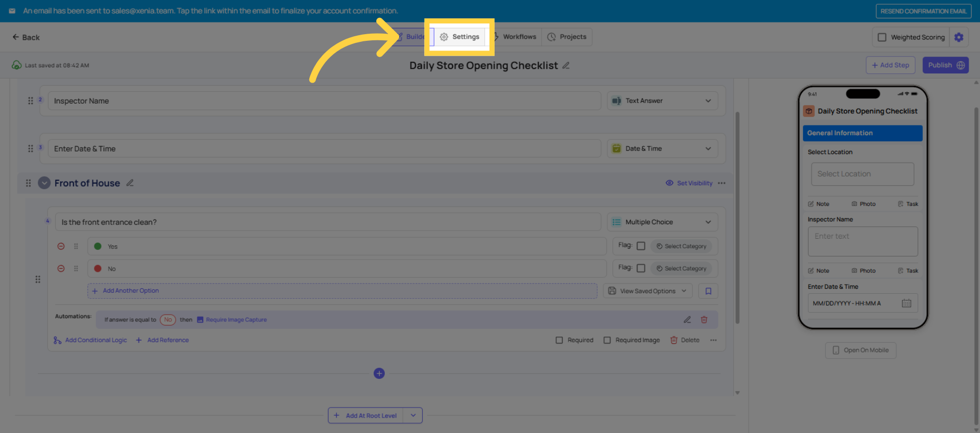The image size is (980, 433).
Task: Click Task under Select Location in preview
Action: coord(908,204)
